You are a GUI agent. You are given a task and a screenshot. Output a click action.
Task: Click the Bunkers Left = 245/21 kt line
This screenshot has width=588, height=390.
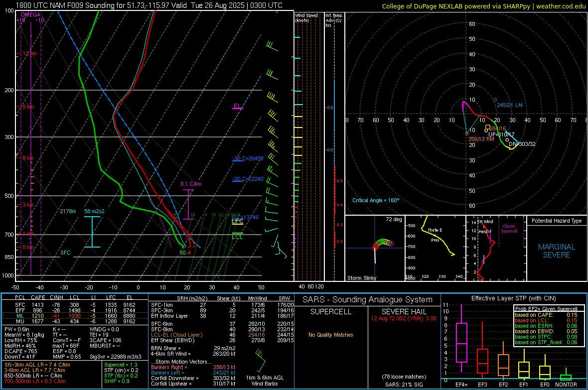point(193,373)
